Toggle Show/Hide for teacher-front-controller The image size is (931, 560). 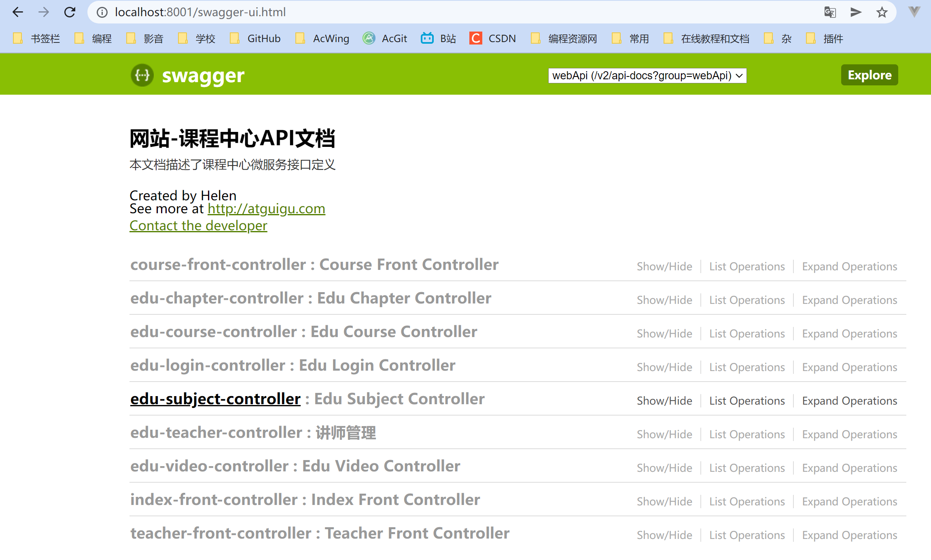pos(664,535)
